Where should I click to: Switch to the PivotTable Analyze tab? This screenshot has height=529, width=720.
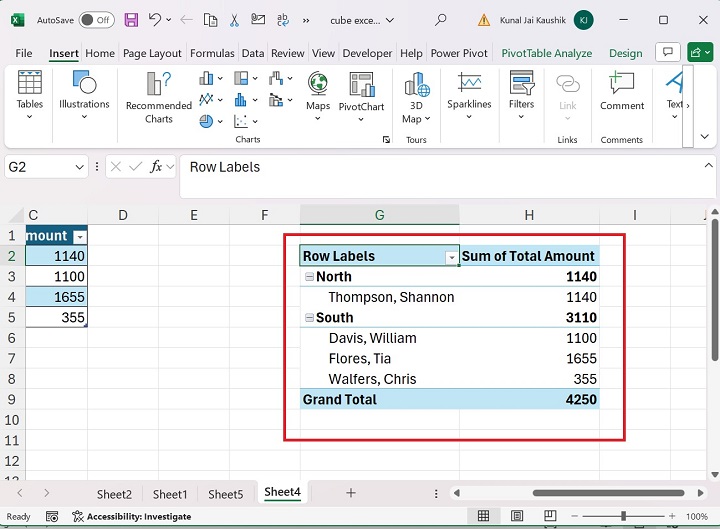click(x=546, y=53)
